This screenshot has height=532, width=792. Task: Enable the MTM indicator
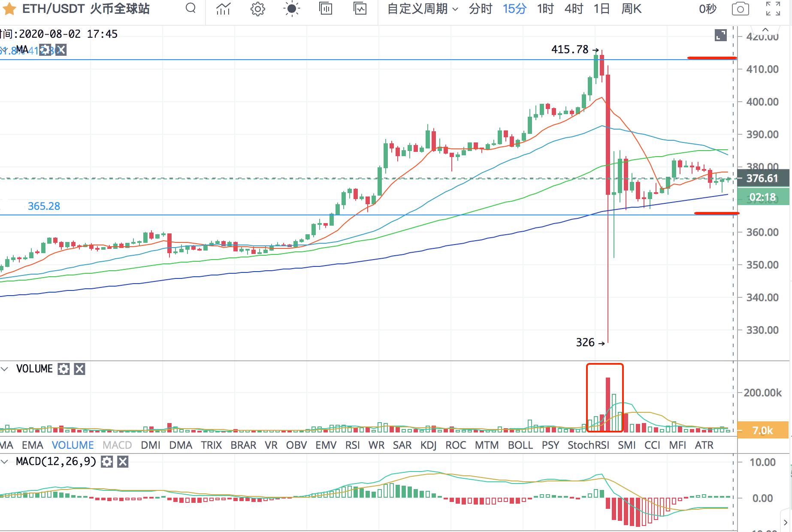coord(487,445)
